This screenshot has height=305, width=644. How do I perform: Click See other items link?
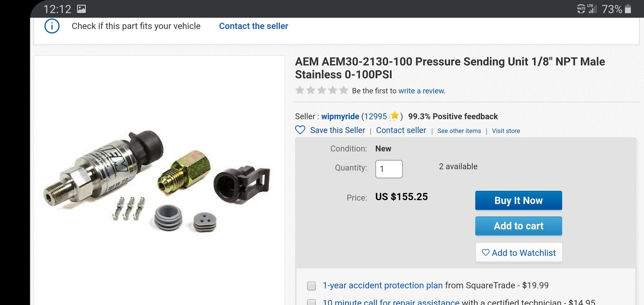point(459,131)
